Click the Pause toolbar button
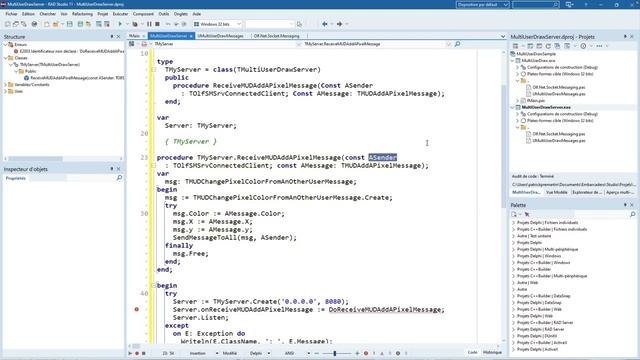This screenshot has width=640, height=360. [149, 24]
